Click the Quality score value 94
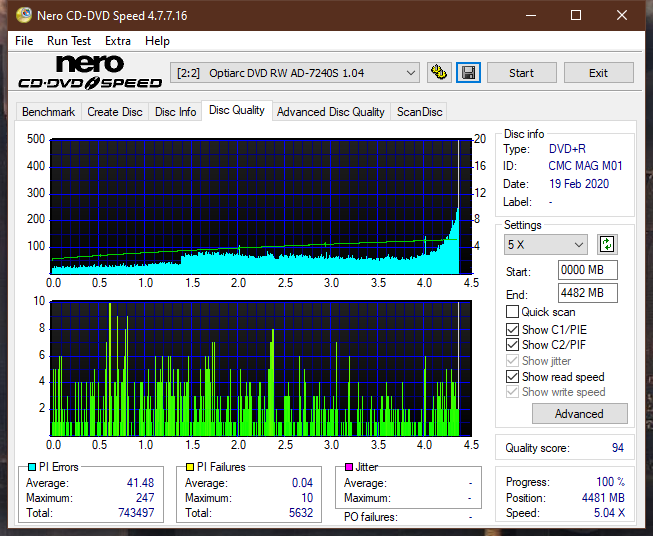 tap(618, 448)
